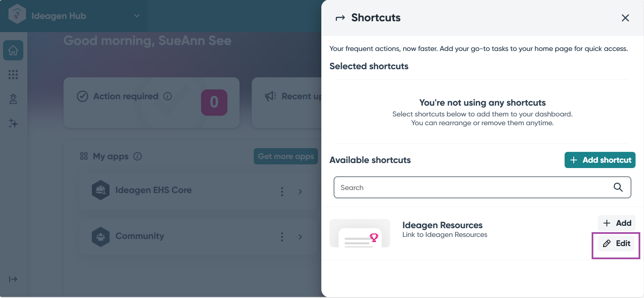Expand the Community app chevron

(300, 237)
